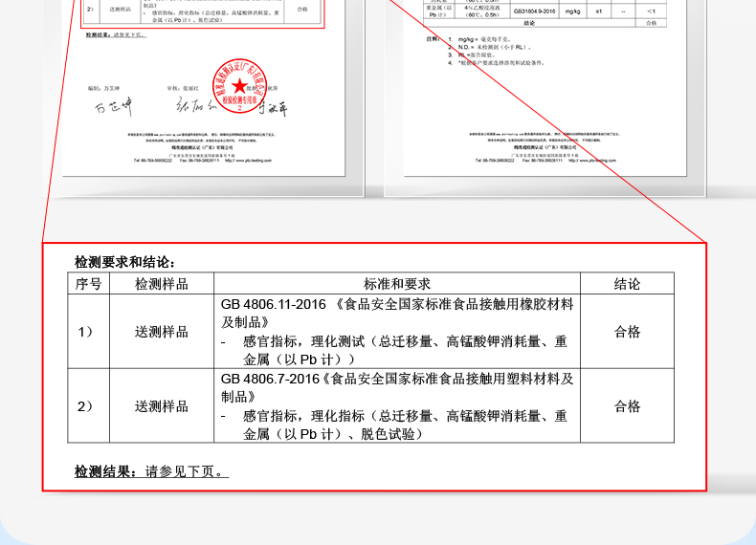This screenshot has height=545, width=756.
Task: Click the small '检测结果' line in left report
Action: tap(116, 34)
